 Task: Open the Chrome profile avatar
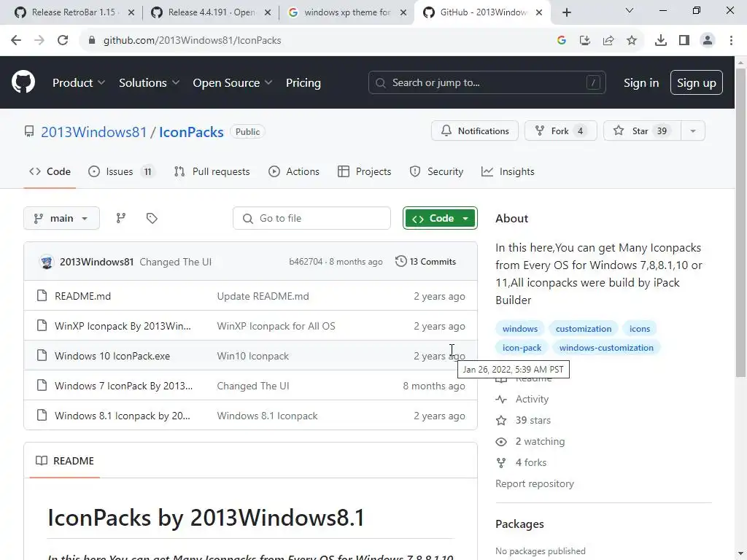pyautogui.click(x=708, y=41)
